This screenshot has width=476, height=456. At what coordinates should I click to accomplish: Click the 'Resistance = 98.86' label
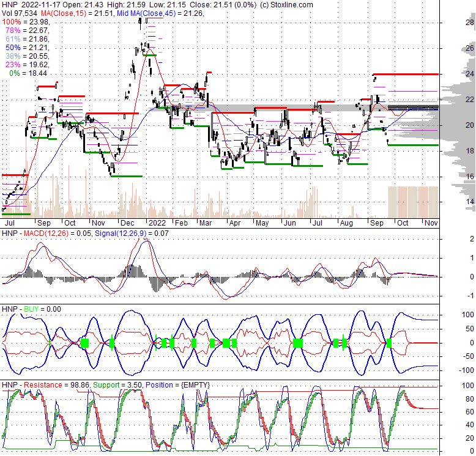56,385
